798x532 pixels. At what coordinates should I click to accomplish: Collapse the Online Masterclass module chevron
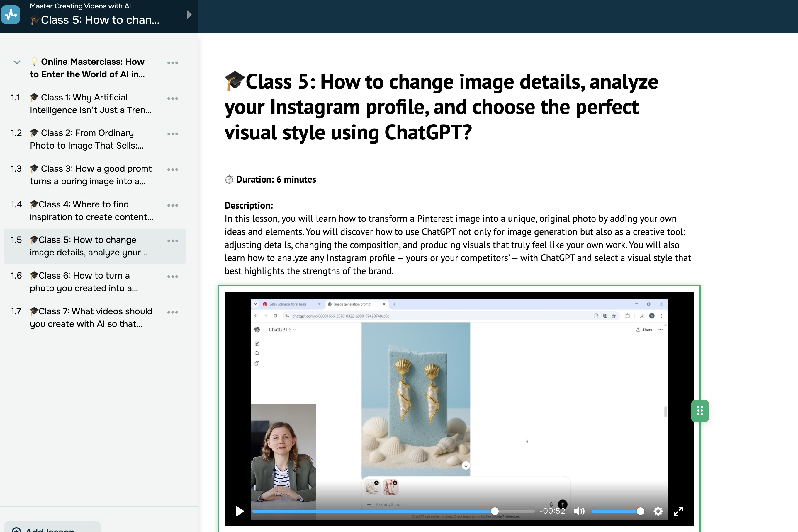[x=17, y=62]
